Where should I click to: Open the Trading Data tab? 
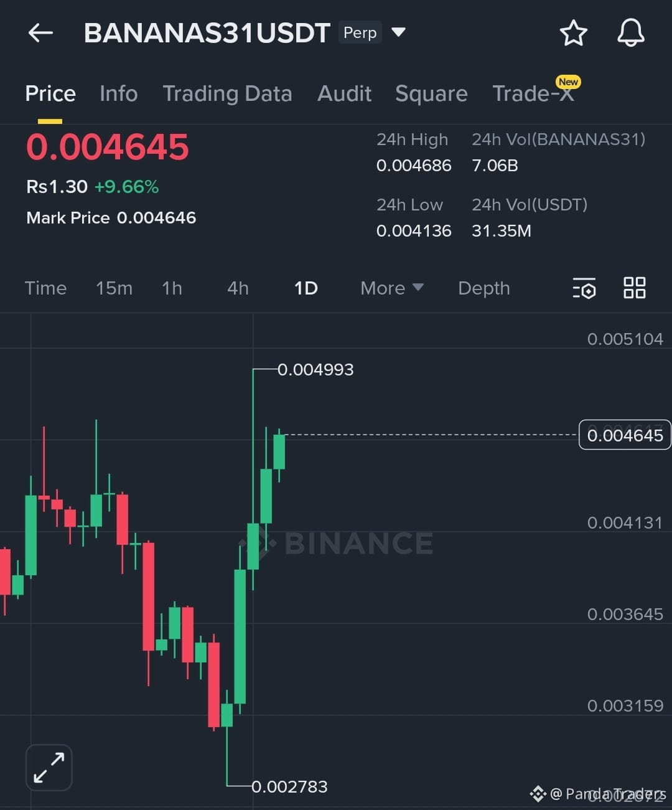click(x=227, y=93)
